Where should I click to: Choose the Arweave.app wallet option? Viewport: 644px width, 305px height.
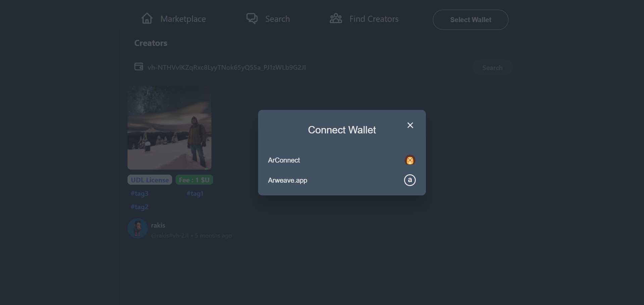pyautogui.click(x=342, y=180)
